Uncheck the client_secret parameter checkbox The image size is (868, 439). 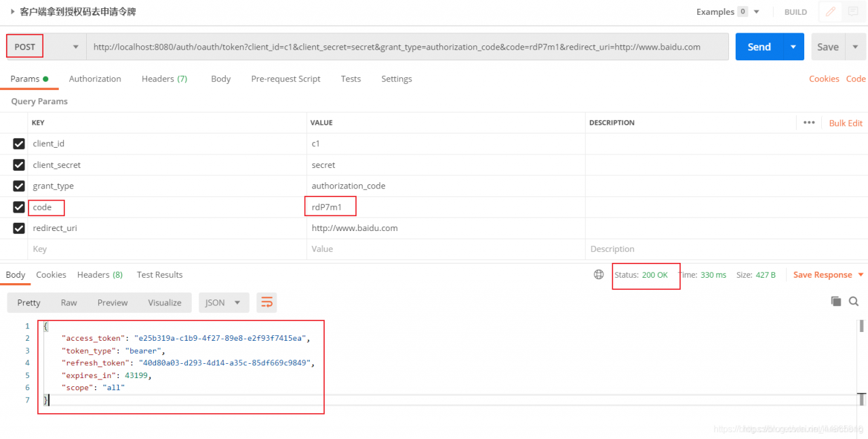pyautogui.click(x=19, y=165)
